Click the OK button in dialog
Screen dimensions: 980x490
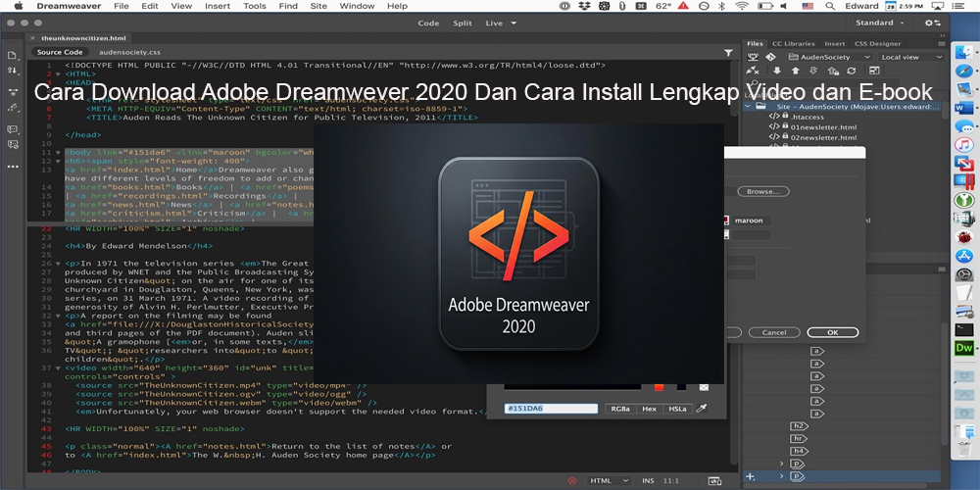tap(832, 332)
